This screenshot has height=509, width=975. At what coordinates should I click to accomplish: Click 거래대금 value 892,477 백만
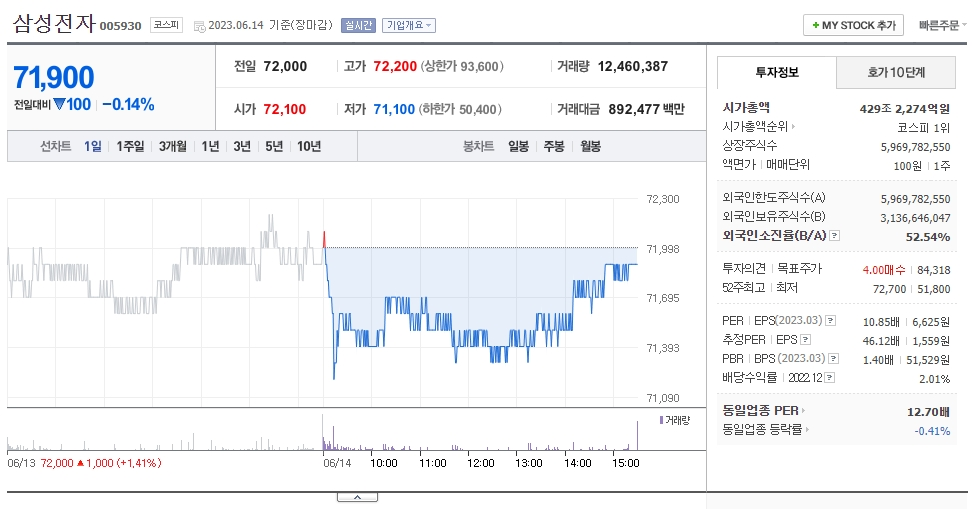tap(647, 109)
